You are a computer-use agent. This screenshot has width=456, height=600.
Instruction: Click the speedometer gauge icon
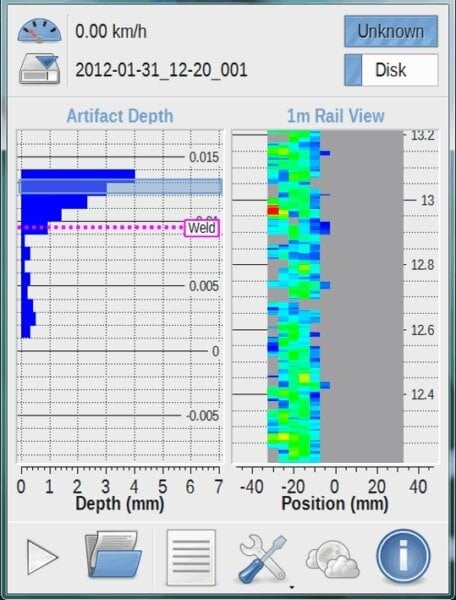[x=39, y=31]
